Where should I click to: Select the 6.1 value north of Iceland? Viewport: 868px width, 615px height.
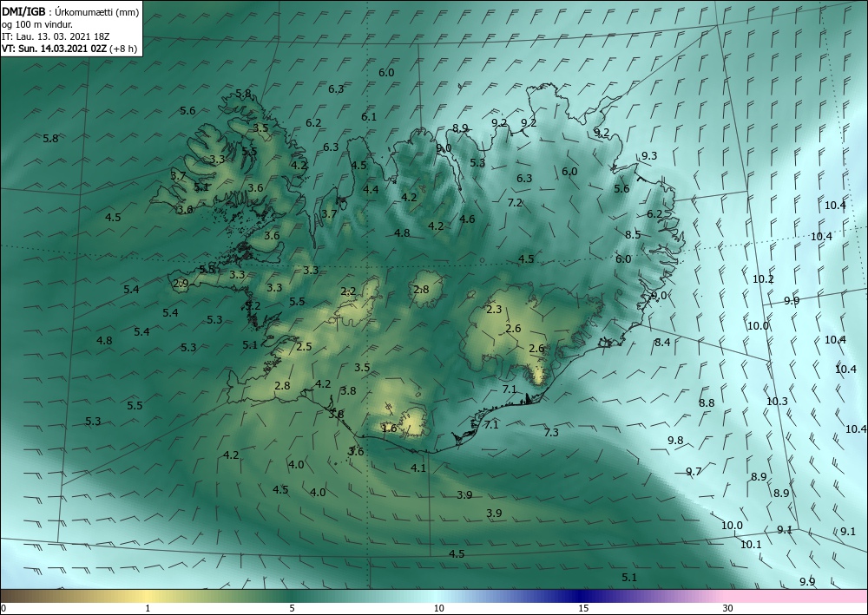coord(369,117)
